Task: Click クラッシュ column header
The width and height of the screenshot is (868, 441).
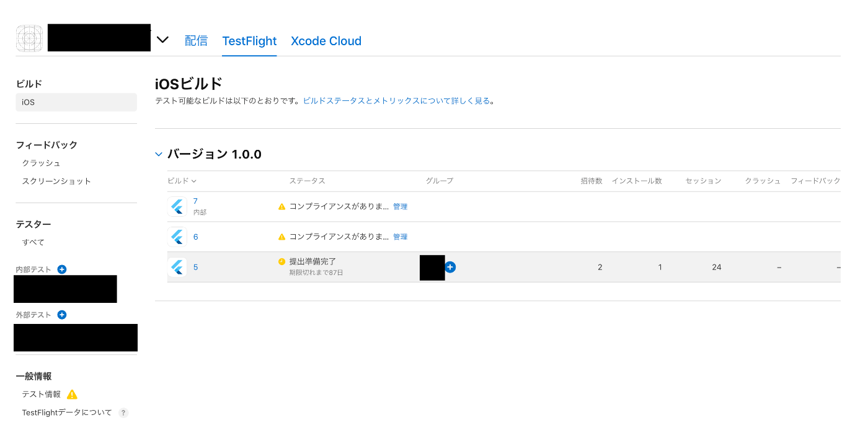Action: [763, 181]
